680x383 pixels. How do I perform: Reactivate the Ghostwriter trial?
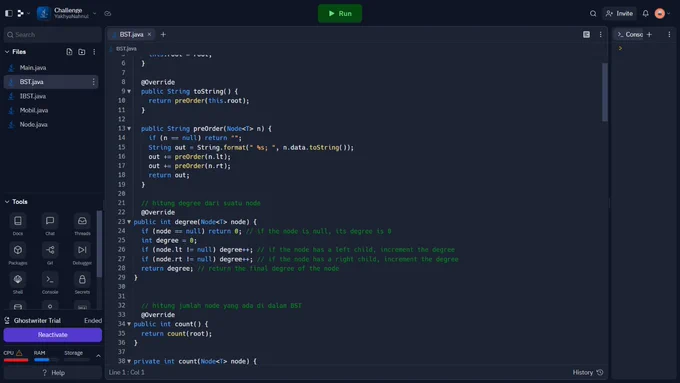tap(53, 335)
